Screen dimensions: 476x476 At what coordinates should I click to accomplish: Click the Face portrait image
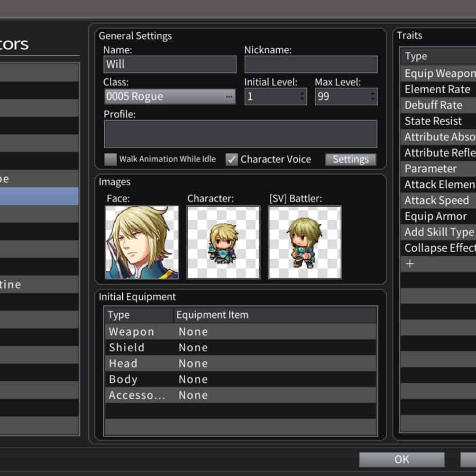[142, 242]
